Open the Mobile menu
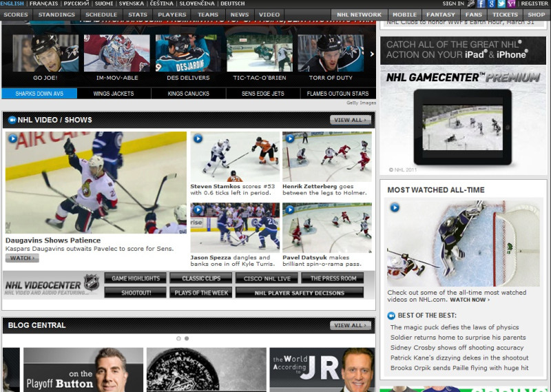551x392 pixels. click(404, 14)
